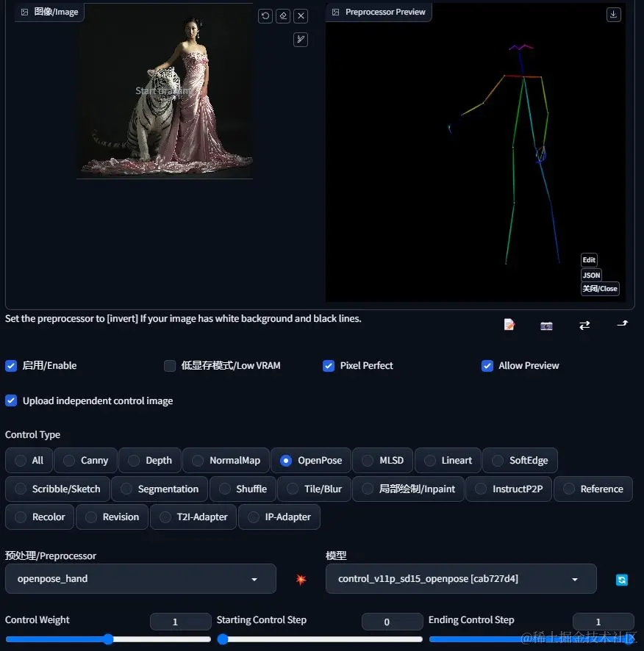This screenshot has width=644, height=651.
Task: Select the OpenPose control type
Action: 311,461
